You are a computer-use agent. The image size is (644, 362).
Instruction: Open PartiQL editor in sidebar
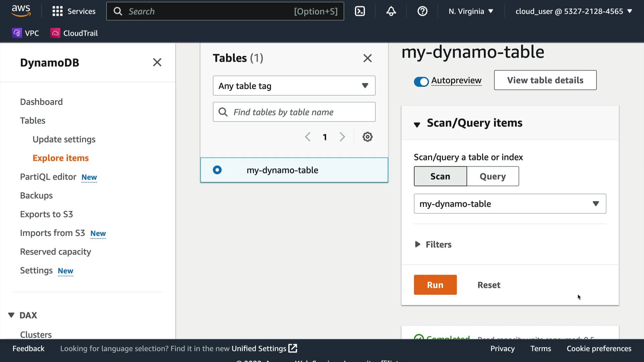click(x=48, y=177)
